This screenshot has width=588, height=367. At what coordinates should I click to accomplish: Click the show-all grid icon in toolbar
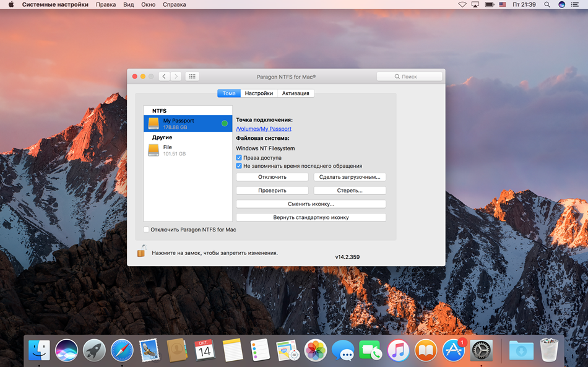[192, 76]
